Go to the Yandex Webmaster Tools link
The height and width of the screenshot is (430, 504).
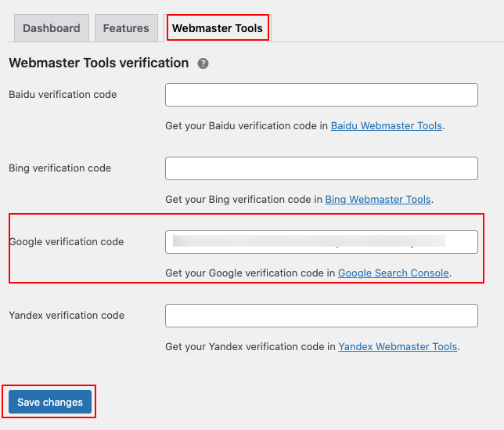click(x=398, y=346)
